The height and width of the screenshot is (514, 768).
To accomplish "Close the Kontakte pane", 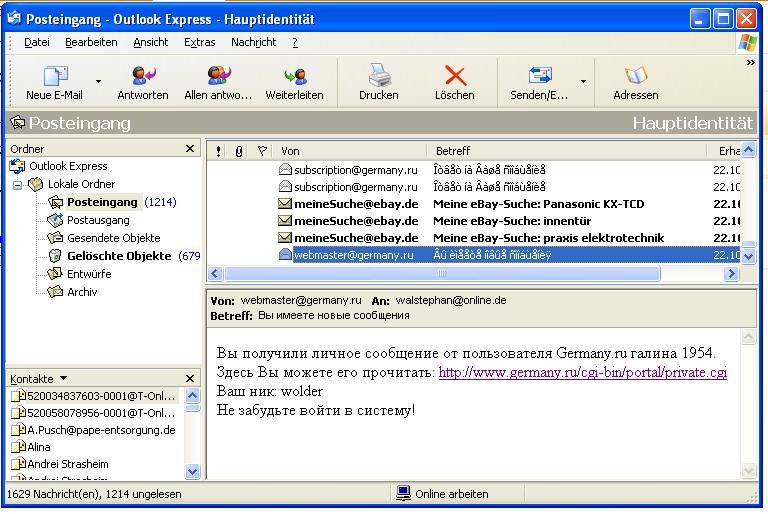I will pos(190,378).
